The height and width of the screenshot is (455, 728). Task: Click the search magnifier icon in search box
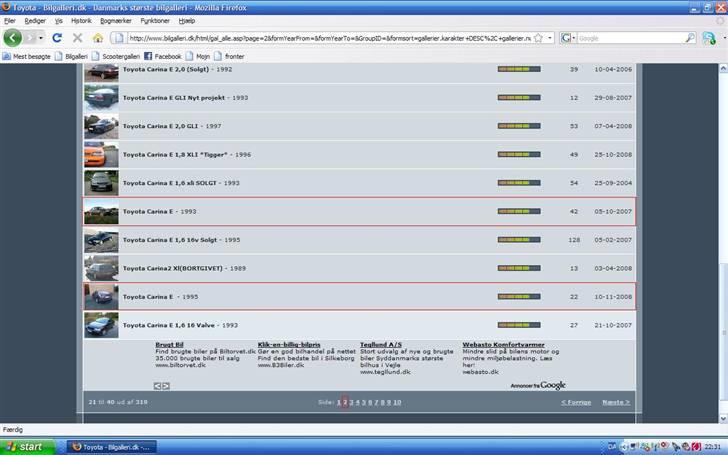point(690,38)
